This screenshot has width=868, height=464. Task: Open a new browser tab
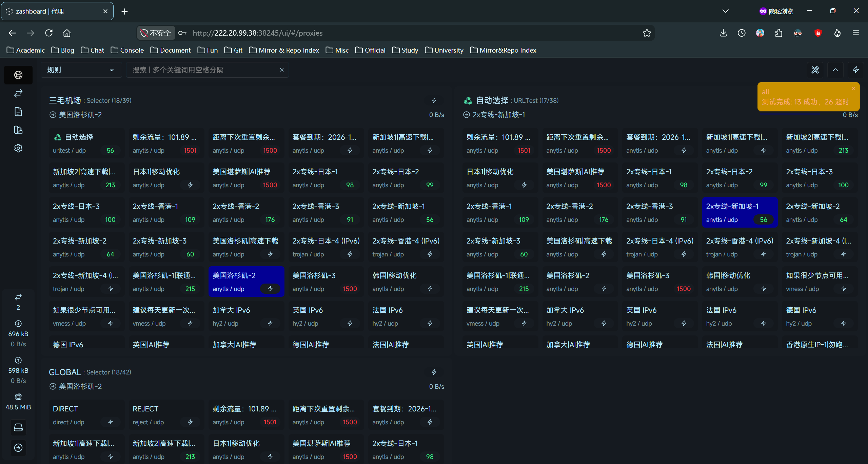(124, 12)
